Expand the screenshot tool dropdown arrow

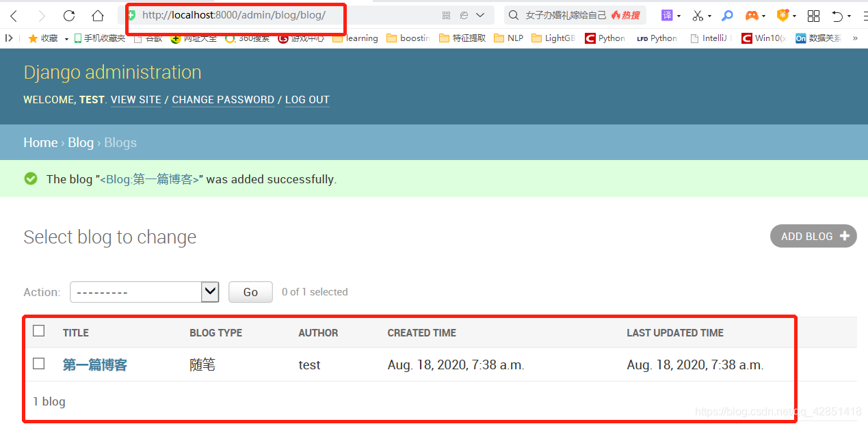pyautogui.click(x=709, y=16)
